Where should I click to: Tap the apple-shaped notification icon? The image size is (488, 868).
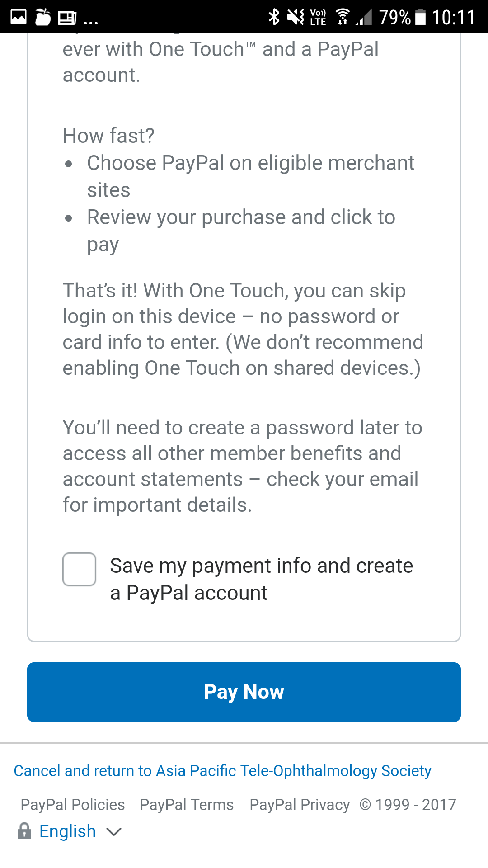point(43,17)
